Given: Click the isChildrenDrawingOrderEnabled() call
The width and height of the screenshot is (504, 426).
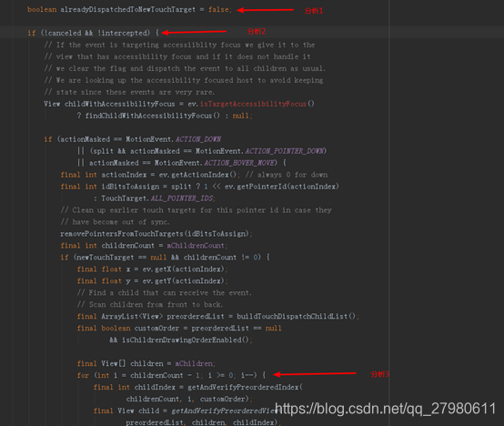Looking at the screenshot, I should click(x=186, y=340).
